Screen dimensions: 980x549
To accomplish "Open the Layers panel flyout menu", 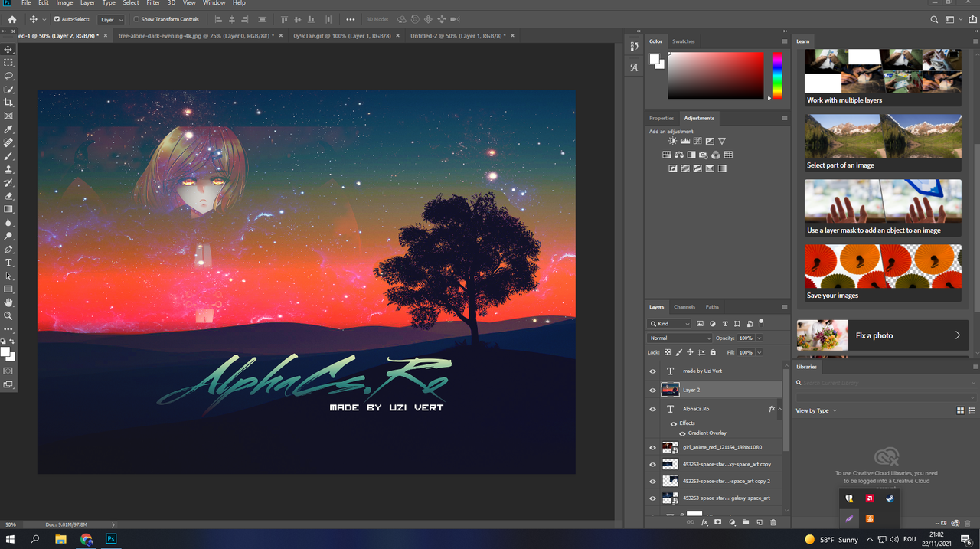I will coord(785,307).
